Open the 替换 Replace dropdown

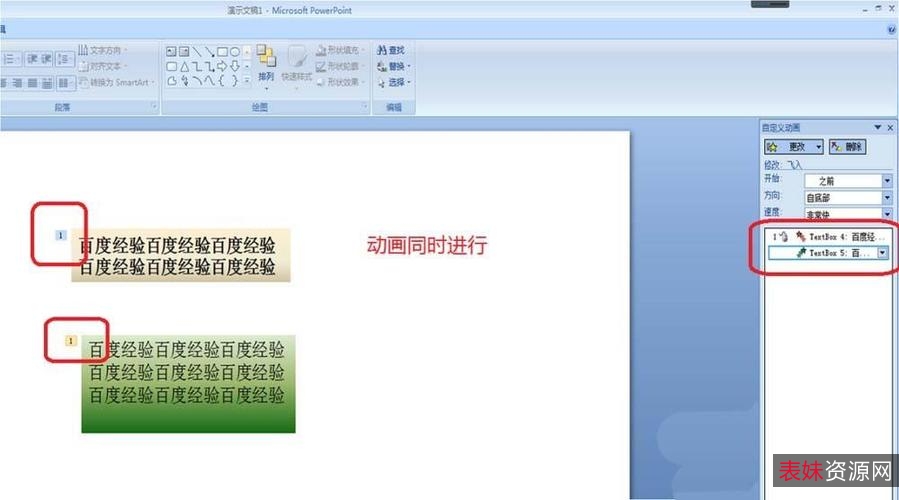click(x=394, y=66)
